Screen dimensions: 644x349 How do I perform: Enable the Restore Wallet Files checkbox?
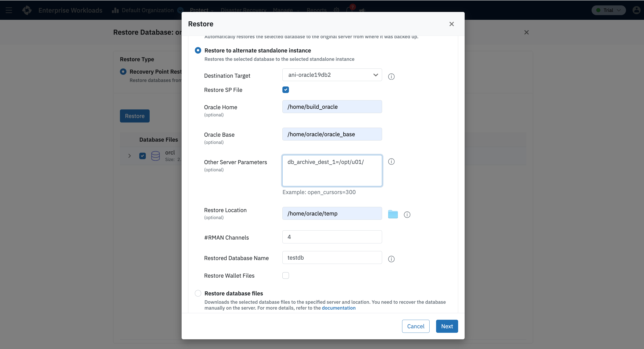[286, 275]
